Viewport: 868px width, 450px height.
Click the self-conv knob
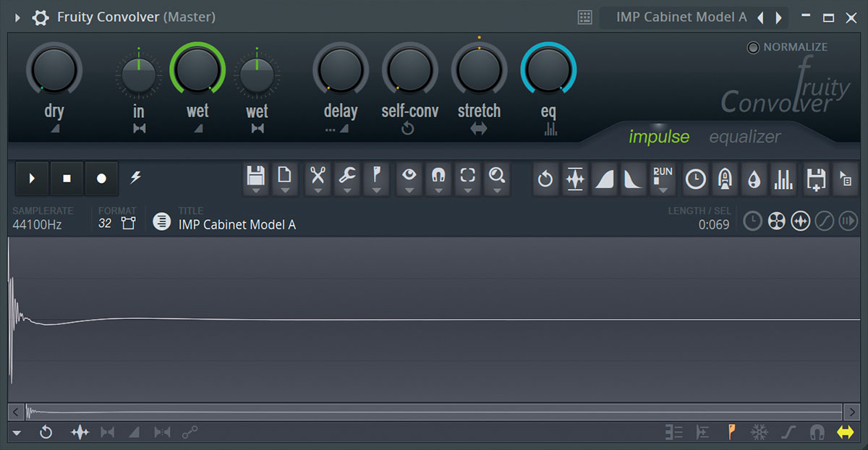point(409,69)
